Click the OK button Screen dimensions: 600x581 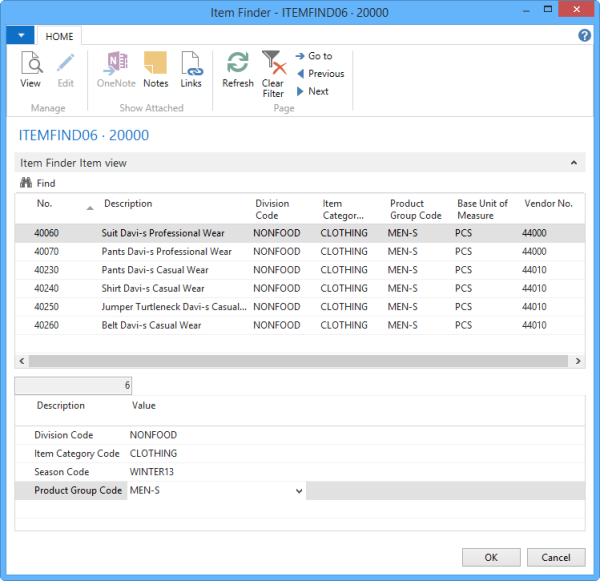tap(491, 557)
